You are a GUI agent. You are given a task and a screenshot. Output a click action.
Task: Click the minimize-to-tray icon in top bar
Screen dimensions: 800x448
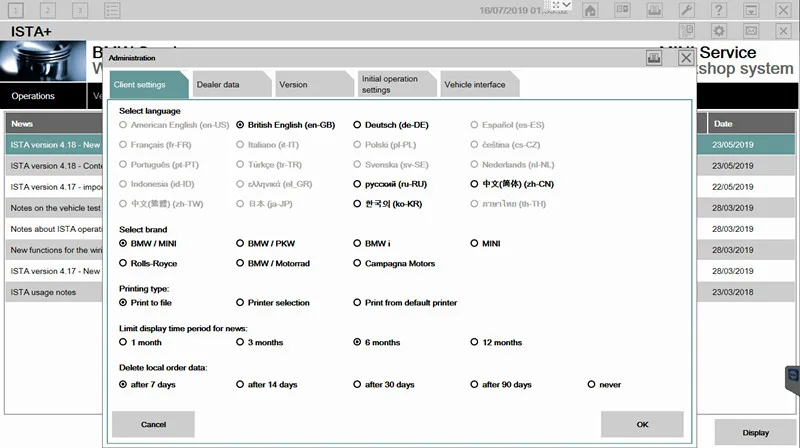point(751,10)
